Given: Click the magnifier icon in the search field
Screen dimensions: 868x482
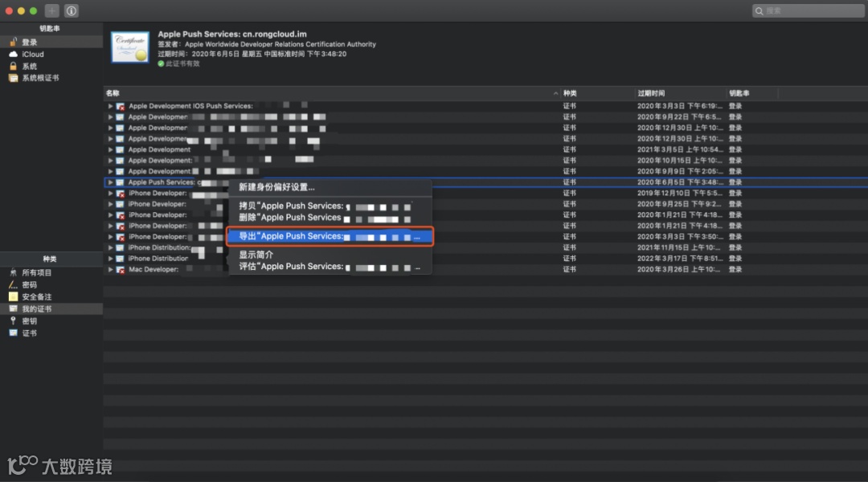Looking at the screenshot, I should (759, 11).
